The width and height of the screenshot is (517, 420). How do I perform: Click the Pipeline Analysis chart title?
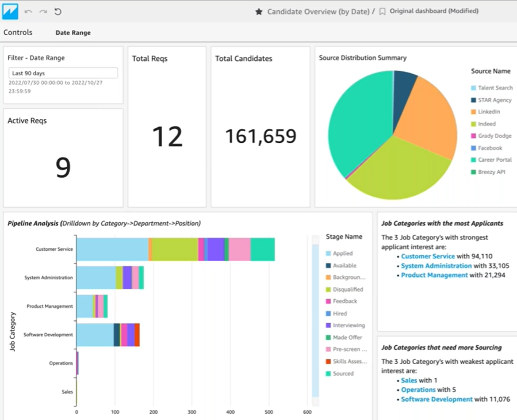[104, 223]
